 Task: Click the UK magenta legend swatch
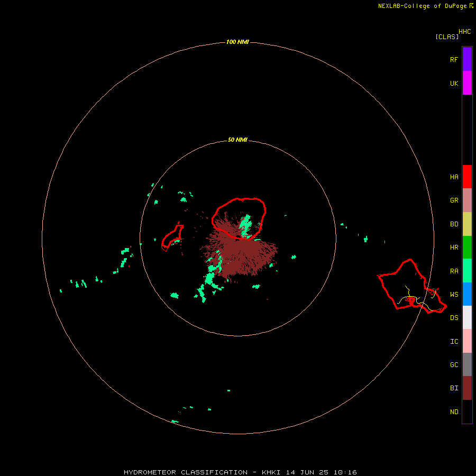pos(467,83)
